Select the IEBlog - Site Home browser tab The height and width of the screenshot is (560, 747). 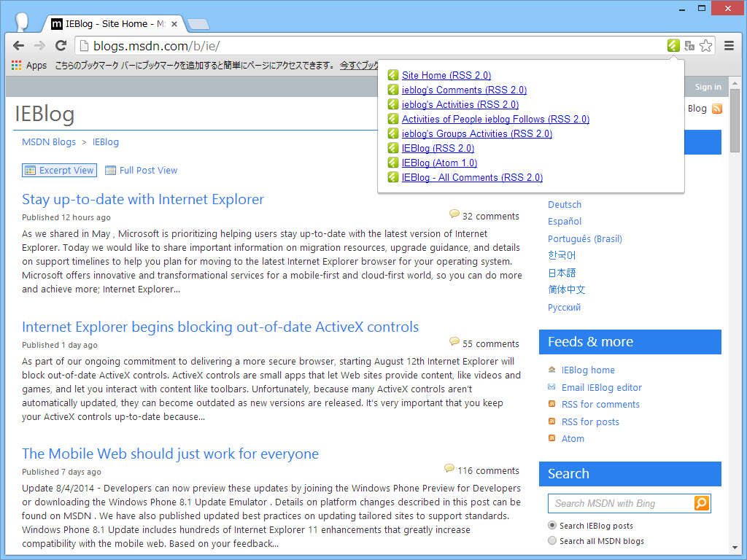click(115, 24)
